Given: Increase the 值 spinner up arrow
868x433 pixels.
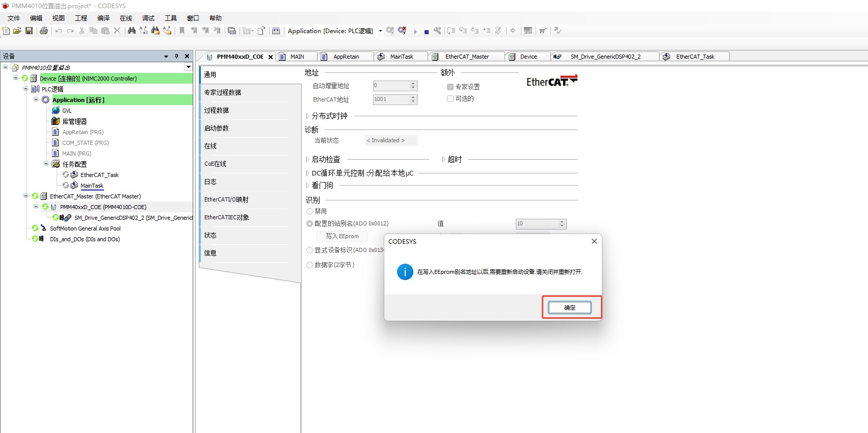Looking at the screenshot, I should (x=562, y=221).
